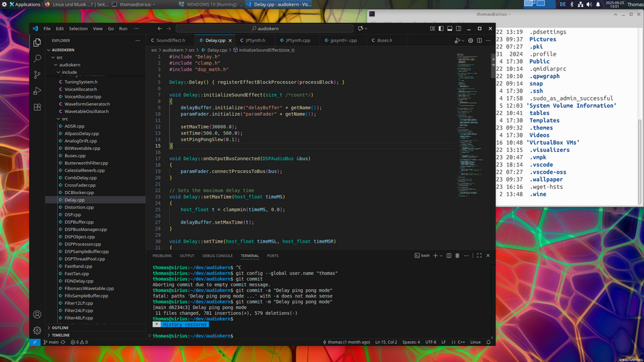Switch to the JPSynth.cpp editor tab
This screenshot has height=362, width=644.
pyautogui.click(x=298, y=41)
